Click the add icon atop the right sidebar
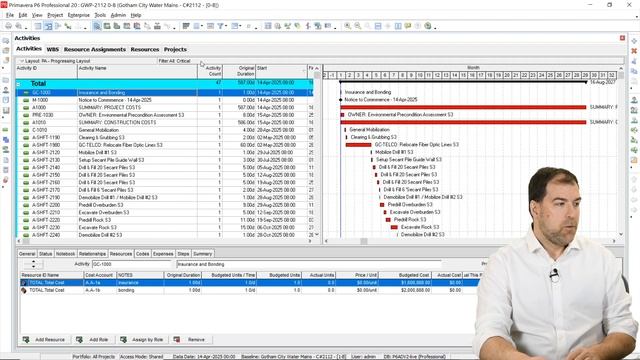The image size is (640, 360). point(634,41)
